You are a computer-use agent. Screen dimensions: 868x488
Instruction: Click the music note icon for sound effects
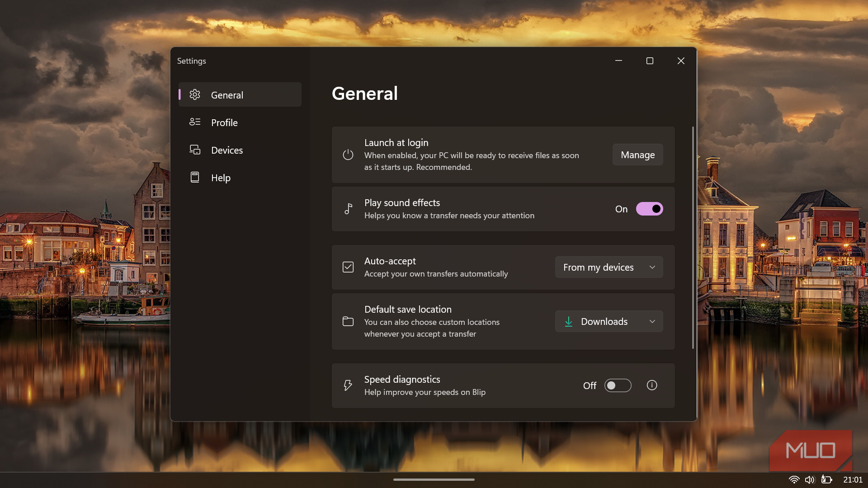coord(348,209)
